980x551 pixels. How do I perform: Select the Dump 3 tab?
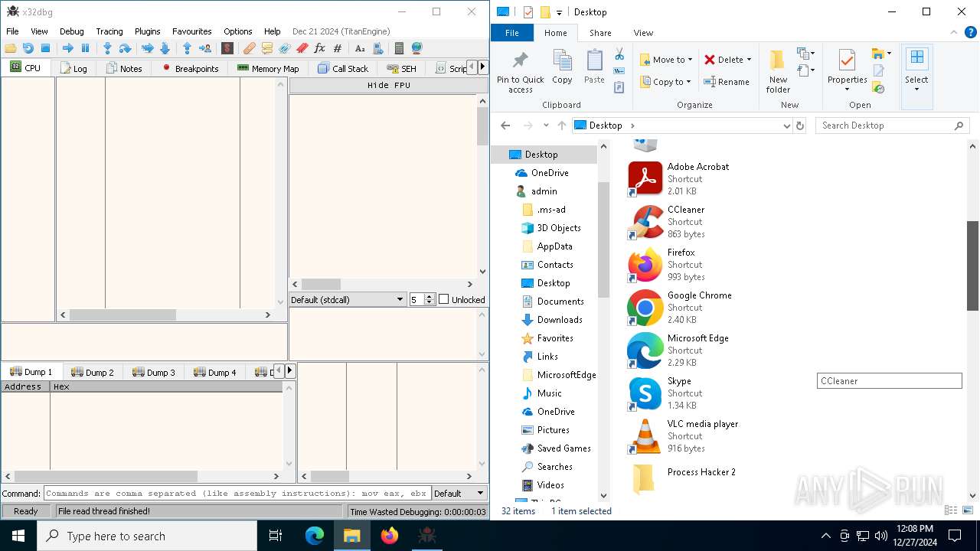(x=154, y=372)
